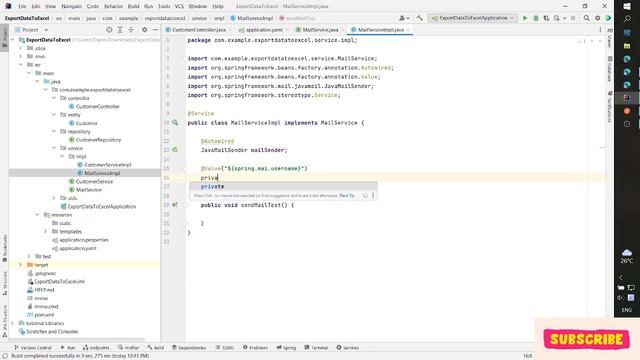Screen dimensions: 640x360
Task: Build project with the hammer icon
Action: click(420, 18)
